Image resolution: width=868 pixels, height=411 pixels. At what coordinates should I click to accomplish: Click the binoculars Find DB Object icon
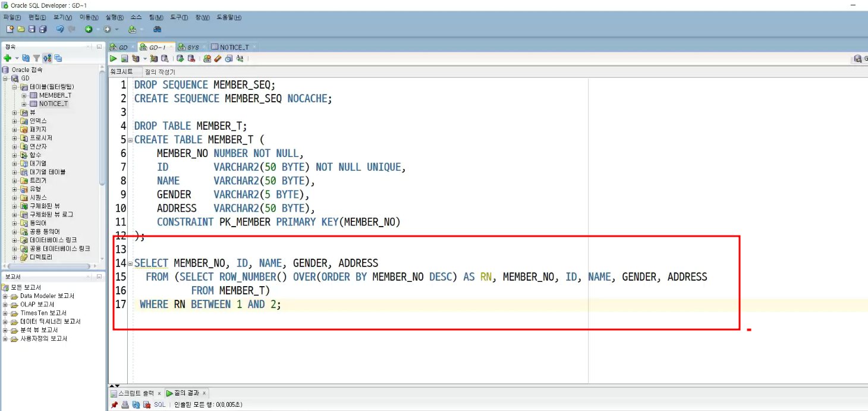tap(158, 29)
